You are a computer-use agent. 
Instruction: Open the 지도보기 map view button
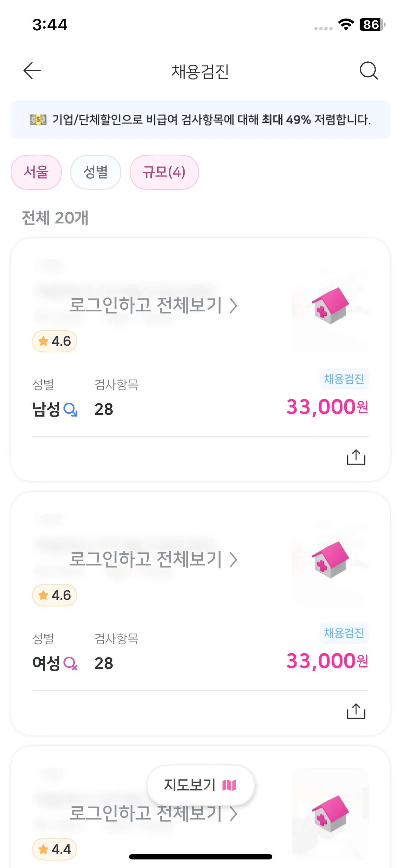click(x=201, y=785)
